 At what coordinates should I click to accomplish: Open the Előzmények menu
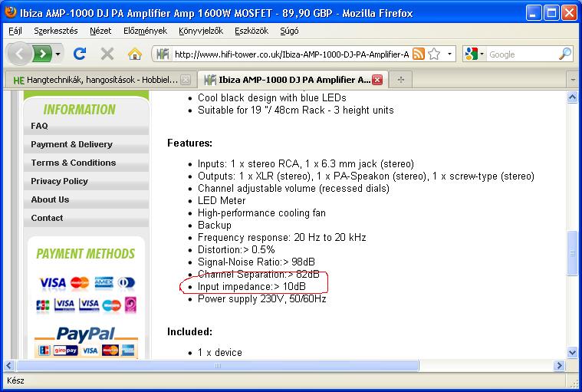(x=145, y=31)
